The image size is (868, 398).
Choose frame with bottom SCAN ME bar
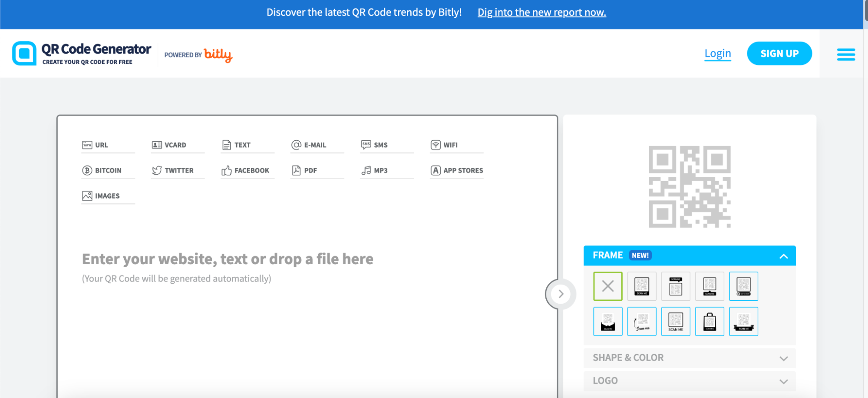[642, 286]
